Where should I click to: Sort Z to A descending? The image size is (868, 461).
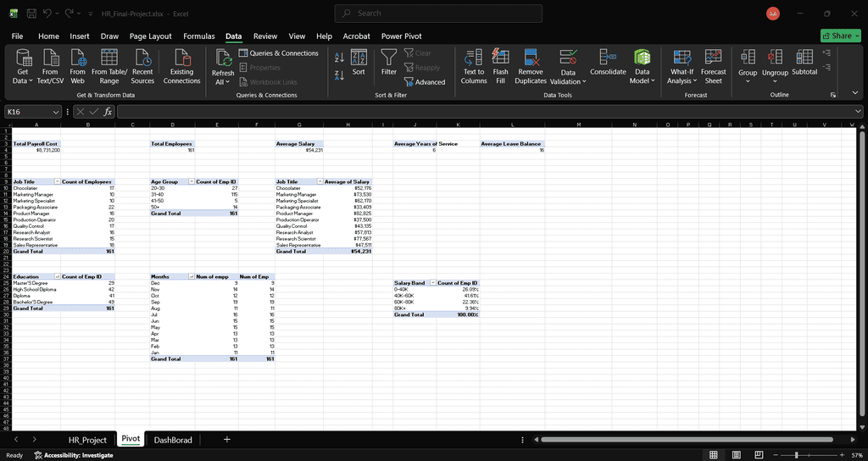tap(339, 75)
